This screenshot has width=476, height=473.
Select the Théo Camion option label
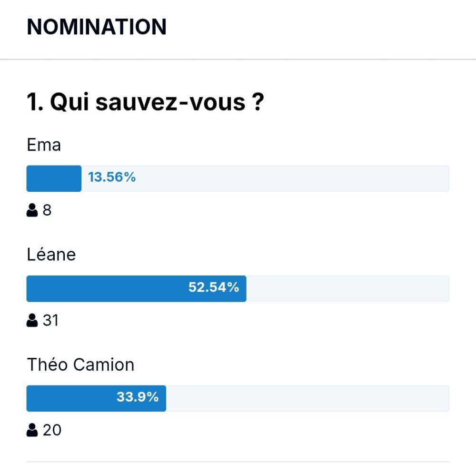[80, 365]
